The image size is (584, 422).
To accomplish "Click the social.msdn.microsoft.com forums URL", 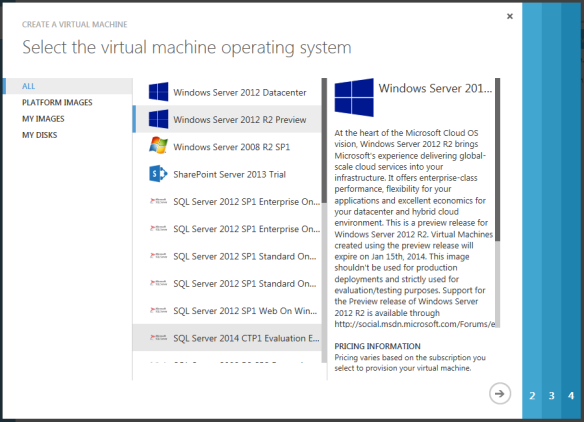I will [x=415, y=324].
